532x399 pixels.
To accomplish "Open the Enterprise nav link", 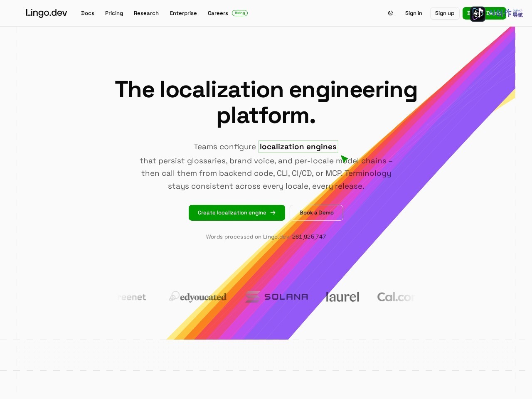I will click(x=183, y=13).
